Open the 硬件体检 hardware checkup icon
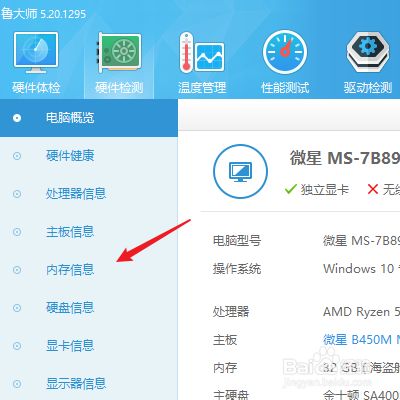The width and height of the screenshot is (400, 400). click(36, 53)
